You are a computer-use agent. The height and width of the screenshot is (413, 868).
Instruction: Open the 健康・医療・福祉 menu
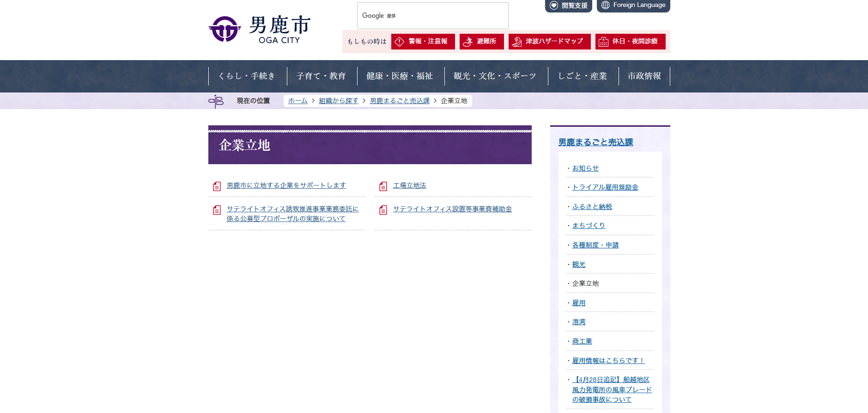tap(400, 76)
